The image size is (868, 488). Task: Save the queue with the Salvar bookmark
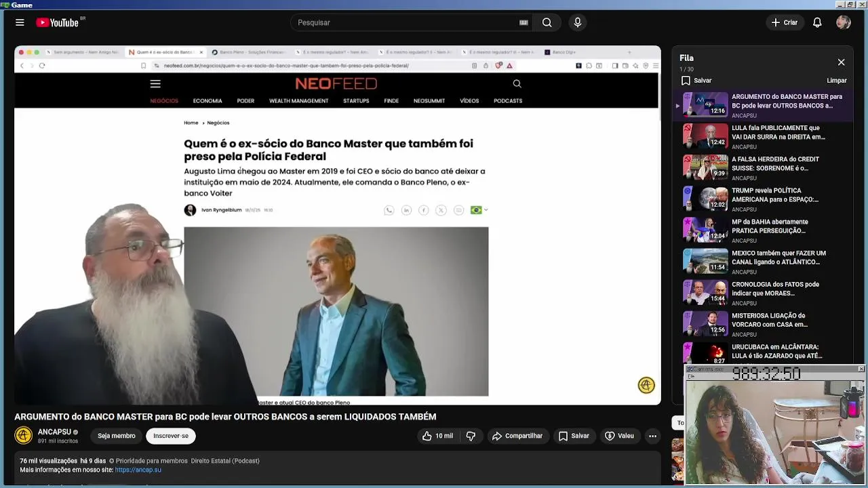point(696,81)
